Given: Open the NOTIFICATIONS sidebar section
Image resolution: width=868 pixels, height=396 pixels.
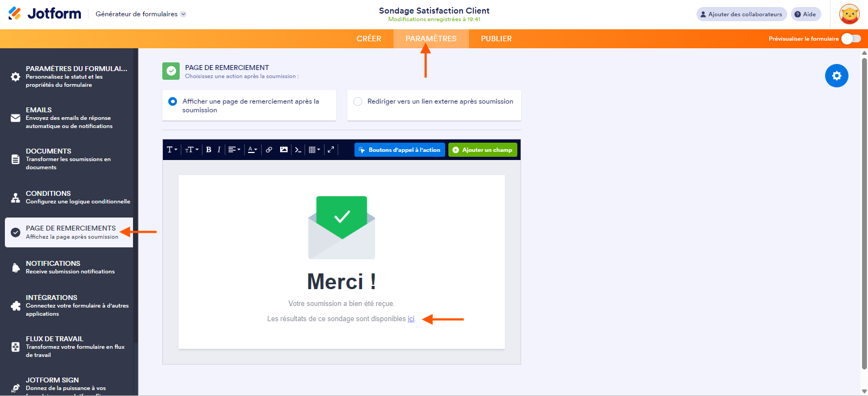Looking at the screenshot, I should 69,267.
